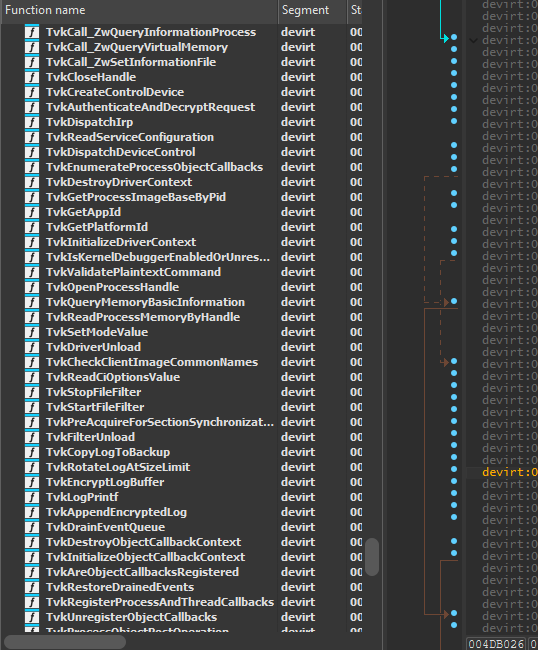Select TvkAuthenticateAndDecryptRequest function
The width and height of the screenshot is (538, 650).
(x=150, y=107)
